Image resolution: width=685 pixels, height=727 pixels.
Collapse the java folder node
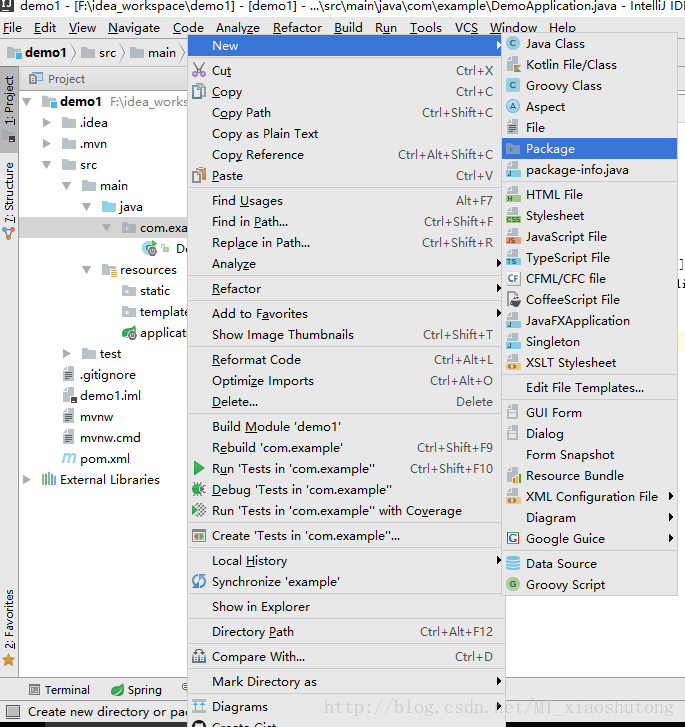pyautogui.click(x=87, y=207)
